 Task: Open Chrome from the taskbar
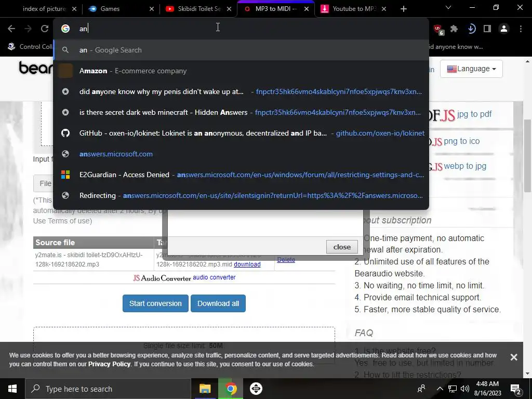click(x=230, y=389)
